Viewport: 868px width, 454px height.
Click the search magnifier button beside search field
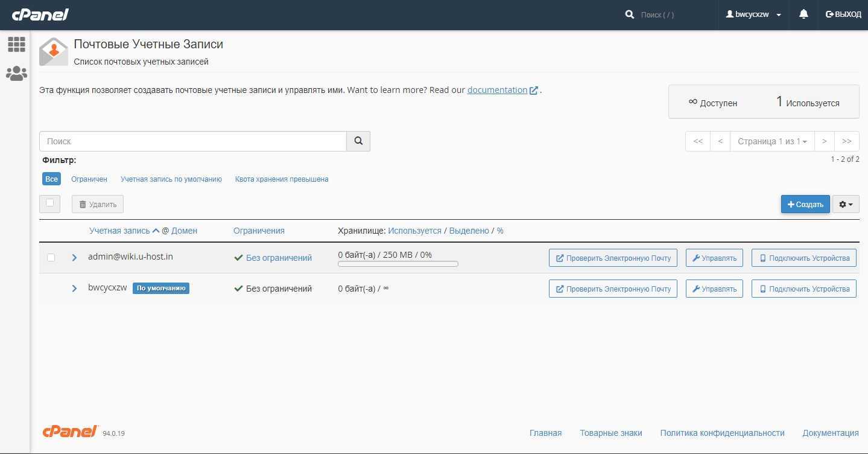tap(358, 141)
